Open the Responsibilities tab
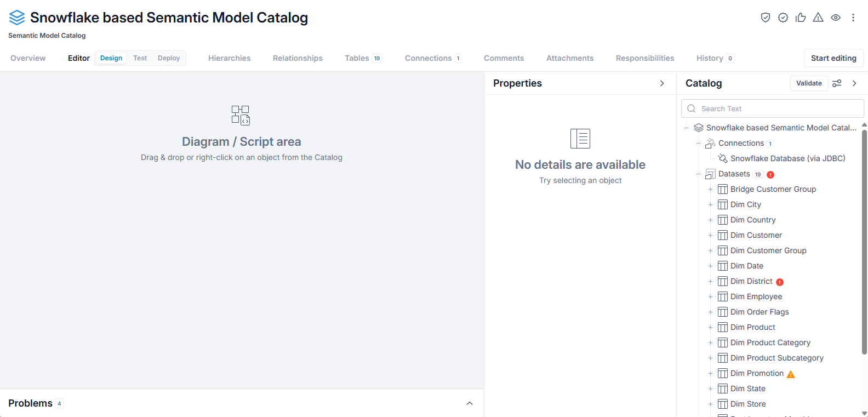The width and height of the screenshot is (868, 417). (645, 58)
